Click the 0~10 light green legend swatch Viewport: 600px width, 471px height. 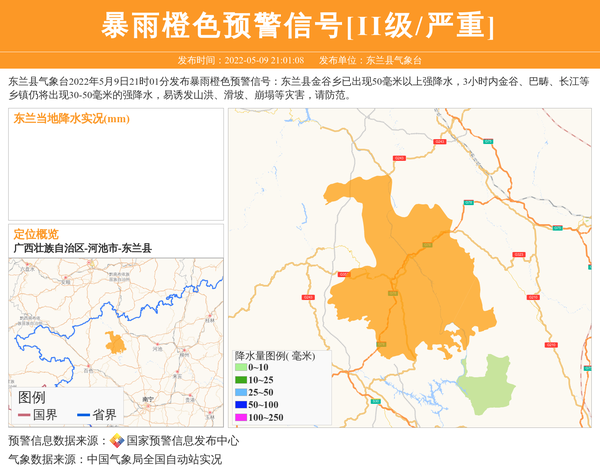pos(240,368)
